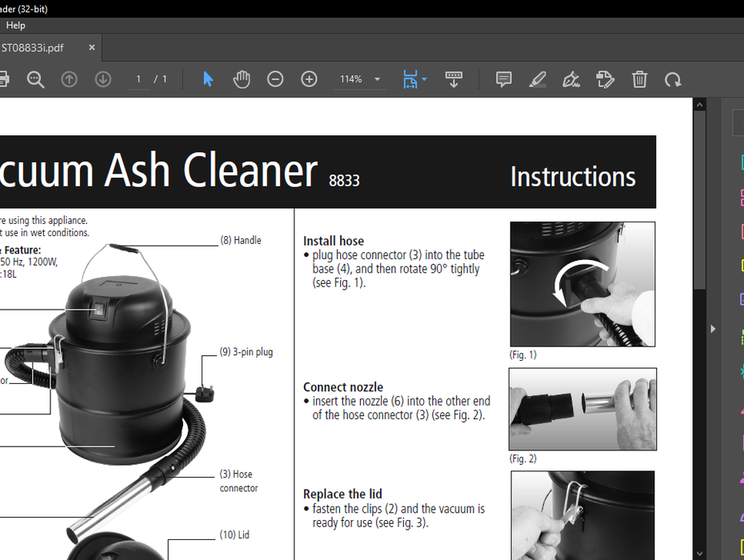Click the rotate page icon
The width and height of the screenshot is (744, 560).
pyautogui.click(x=673, y=79)
